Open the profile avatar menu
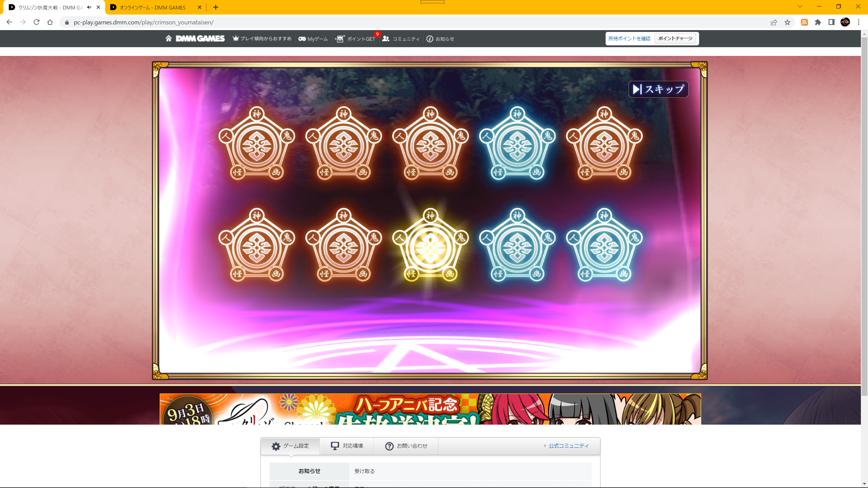The image size is (868, 488). pyautogui.click(x=845, y=22)
